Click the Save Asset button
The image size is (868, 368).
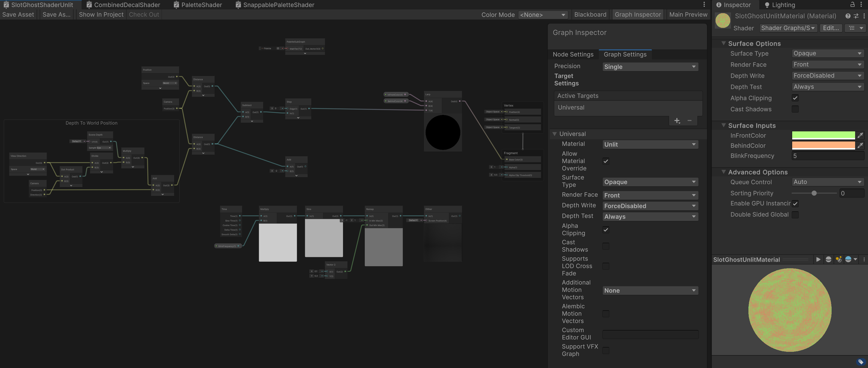[x=18, y=14]
